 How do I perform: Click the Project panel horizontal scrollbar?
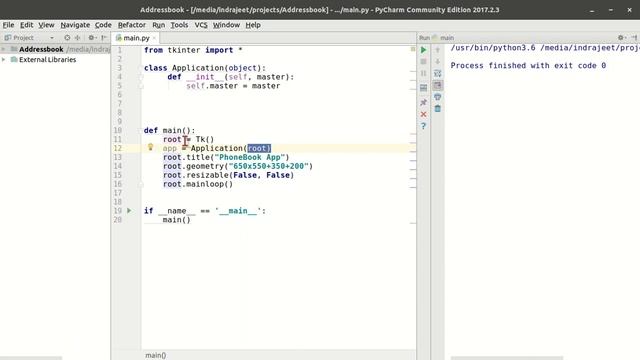pyautogui.click(x=31, y=358)
